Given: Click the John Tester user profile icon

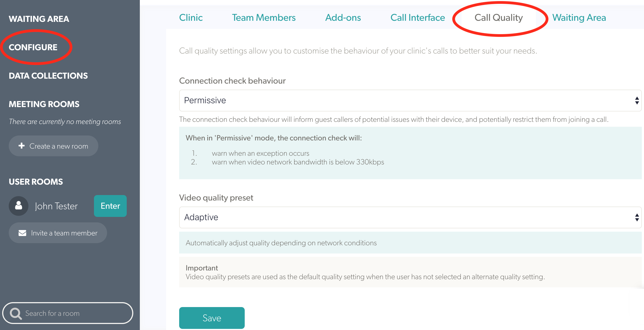Looking at the screenshot, I should click(19, 205).
